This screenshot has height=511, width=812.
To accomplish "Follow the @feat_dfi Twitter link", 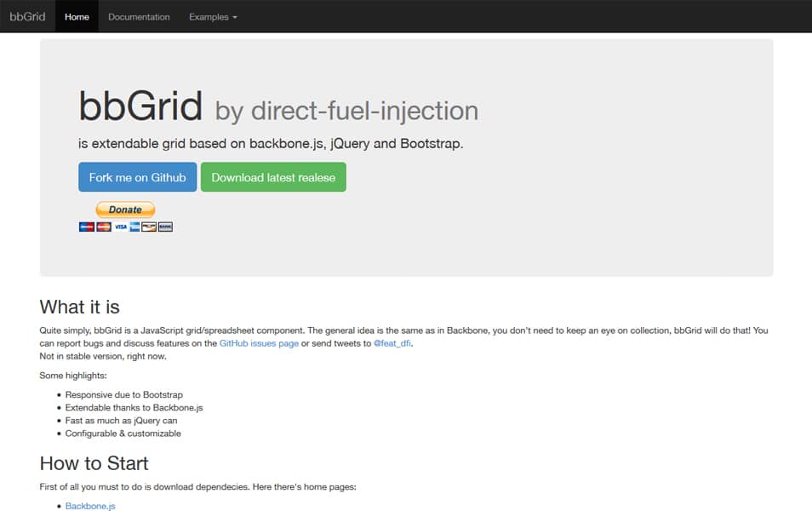I will coord(392,342).
